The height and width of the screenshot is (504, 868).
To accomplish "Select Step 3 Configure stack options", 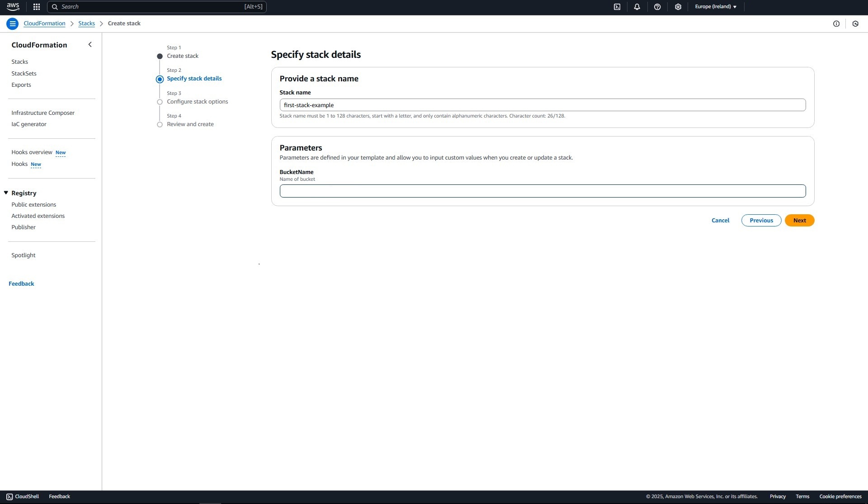I will coord(197,102).
